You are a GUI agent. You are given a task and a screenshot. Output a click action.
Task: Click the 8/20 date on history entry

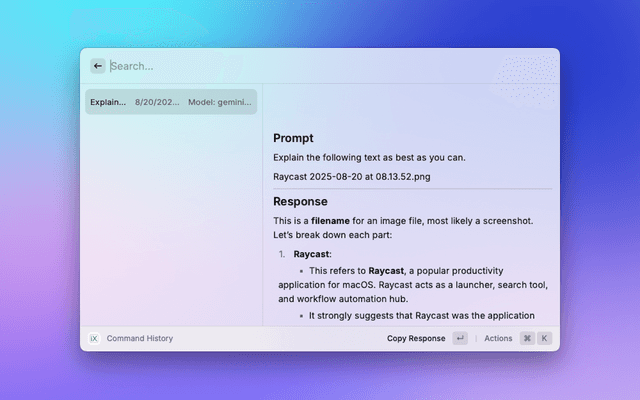point(159,102)
